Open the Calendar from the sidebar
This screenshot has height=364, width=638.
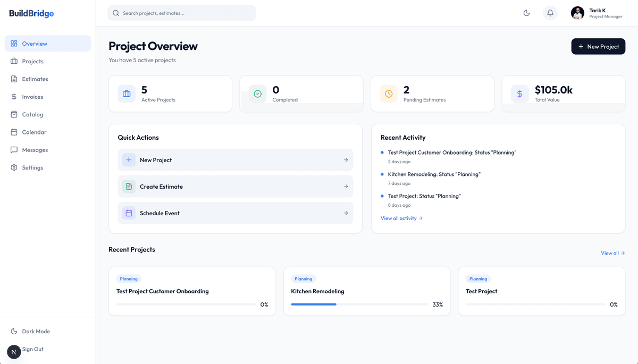pyautogui.click(x=33, y=132)
